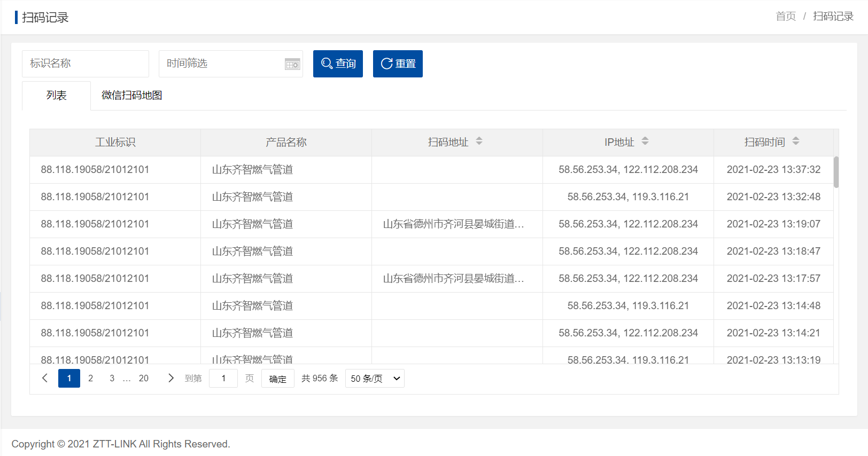Confirm page jump with 确定
This screenshot has width=868, height=456.
(x=278, y=379)
